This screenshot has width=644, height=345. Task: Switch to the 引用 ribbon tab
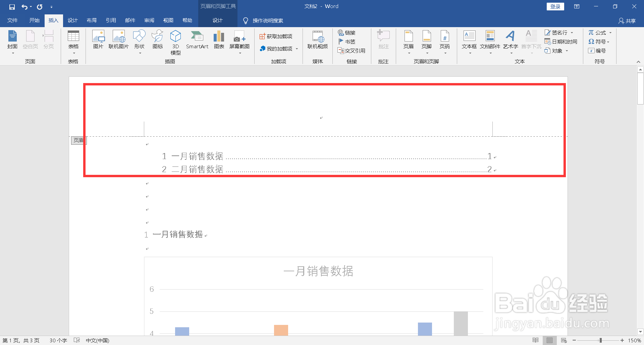(111, 20)
